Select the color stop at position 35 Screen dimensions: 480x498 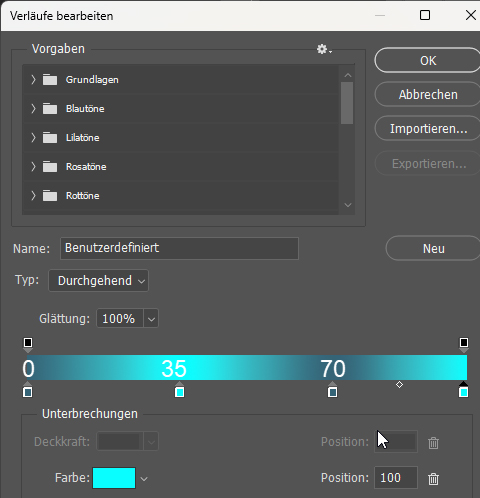pyautogui.click(x=180, y=390)
